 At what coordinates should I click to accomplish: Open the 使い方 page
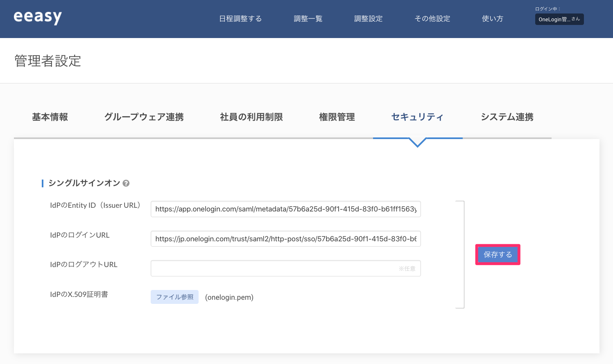coord(493,19)
